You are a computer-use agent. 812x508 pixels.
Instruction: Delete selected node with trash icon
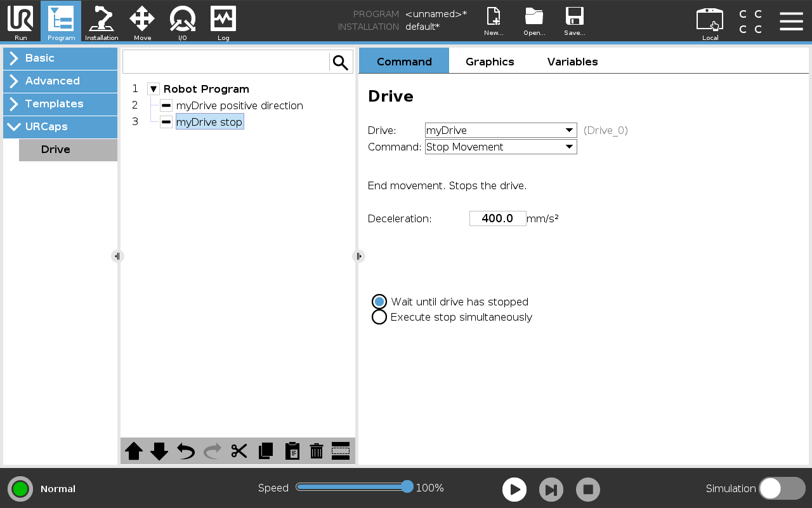pyautogui.click(x=317, y=451)
